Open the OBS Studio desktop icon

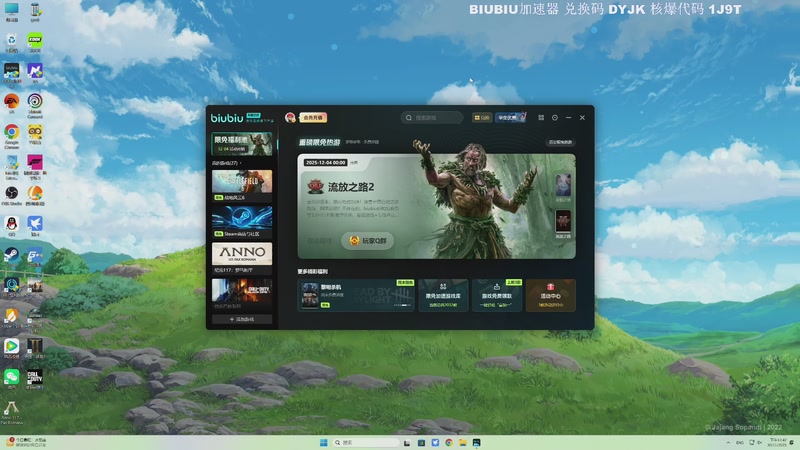11,195
